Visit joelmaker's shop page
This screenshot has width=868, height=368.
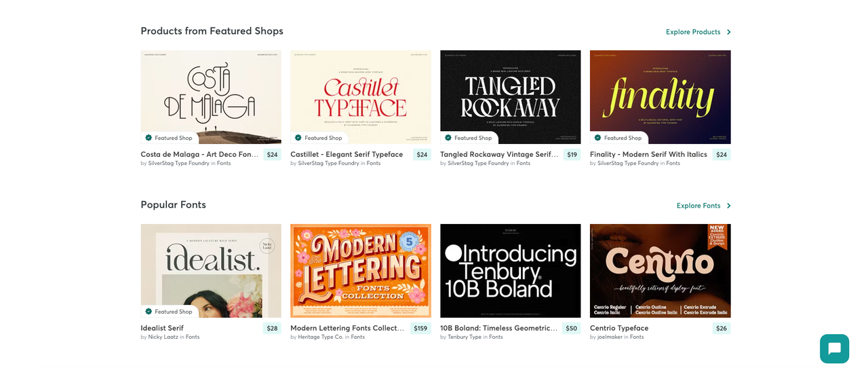(x=609, y=337)
